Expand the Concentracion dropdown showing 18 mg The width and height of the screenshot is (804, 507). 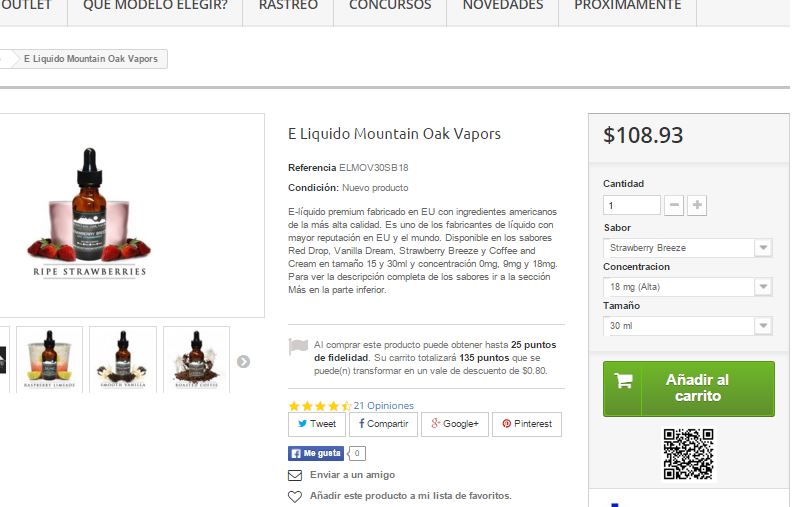(688, 287)
